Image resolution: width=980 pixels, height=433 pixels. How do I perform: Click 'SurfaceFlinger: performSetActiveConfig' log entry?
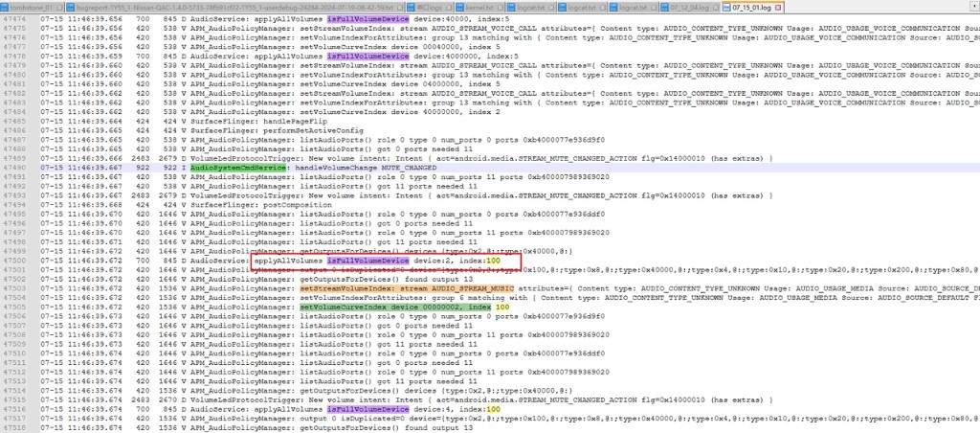click(277, 131)
